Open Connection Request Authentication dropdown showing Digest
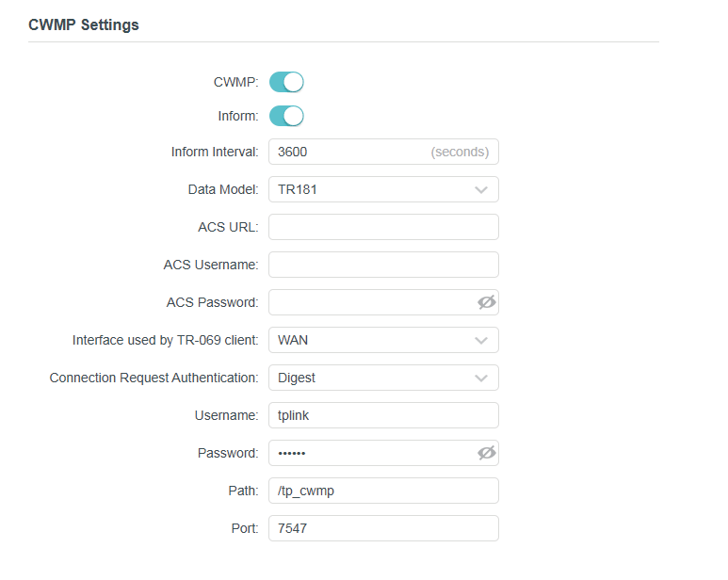 (x=383, y=378)
